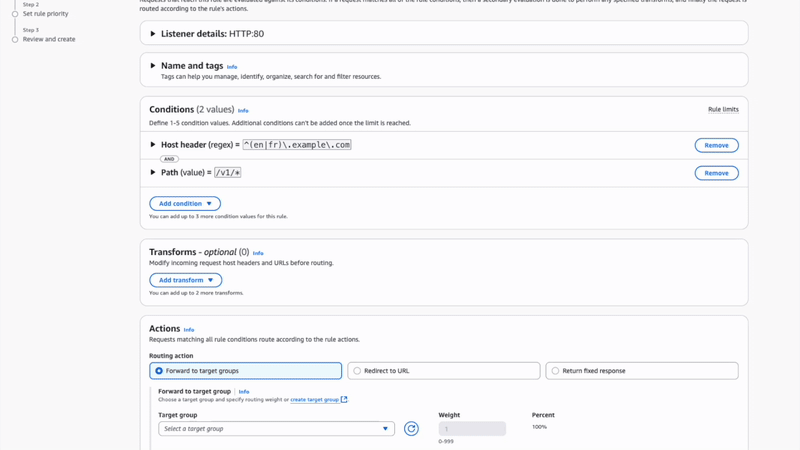The height and width of the screenshot is (450, 800).
Task: Expand the Listener details section
Action: tap(153, 34)
